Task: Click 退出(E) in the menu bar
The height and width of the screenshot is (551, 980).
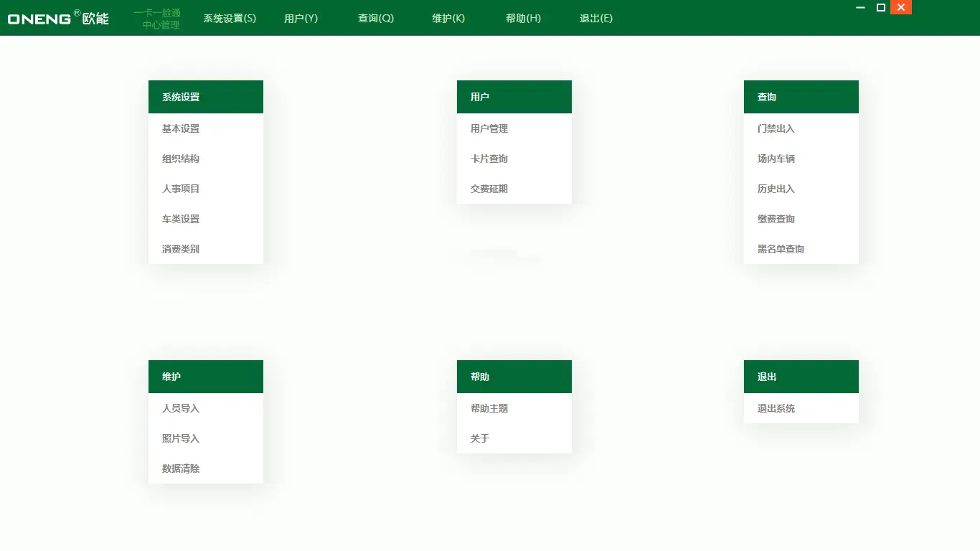Action: coord(596,19)
